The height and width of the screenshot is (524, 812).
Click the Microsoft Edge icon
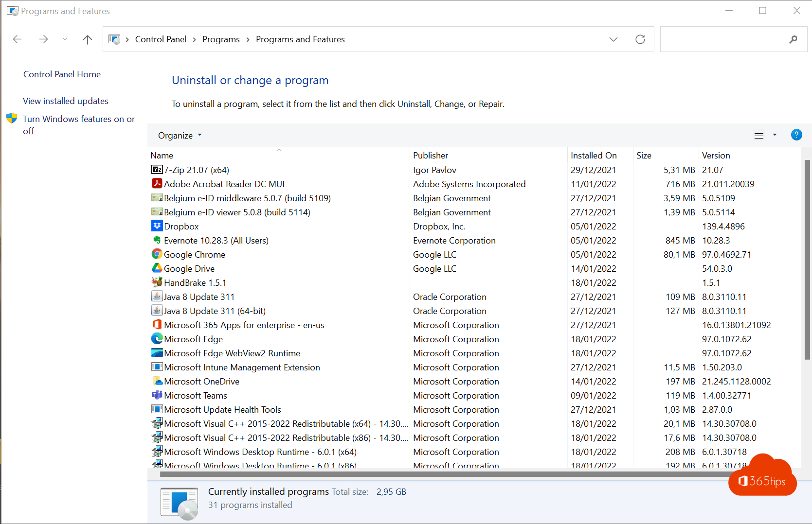click(157, 339)
